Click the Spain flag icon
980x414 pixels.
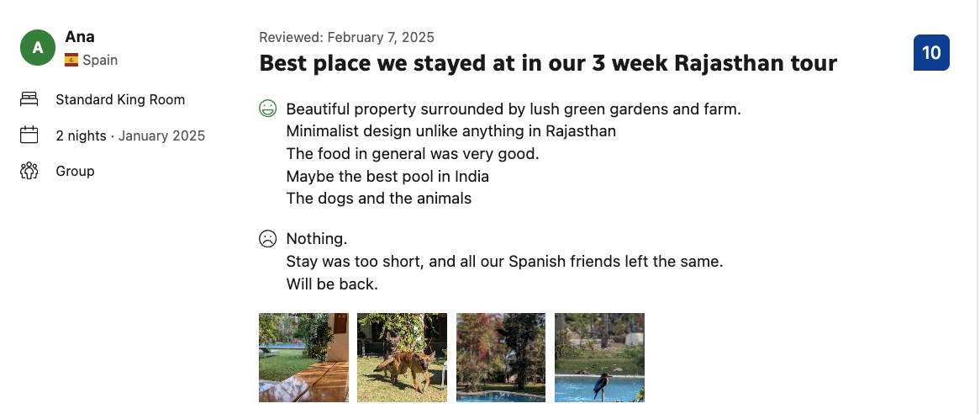point(71,60)
